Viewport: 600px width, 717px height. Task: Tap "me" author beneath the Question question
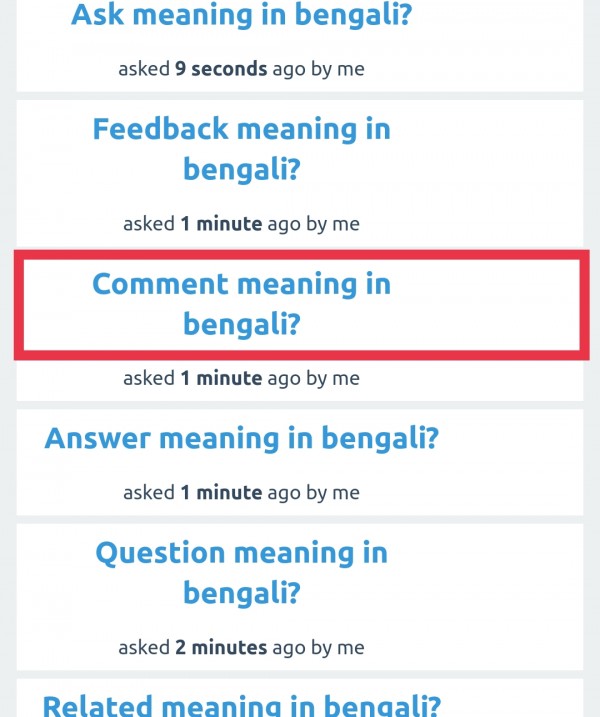pos(351,647)
